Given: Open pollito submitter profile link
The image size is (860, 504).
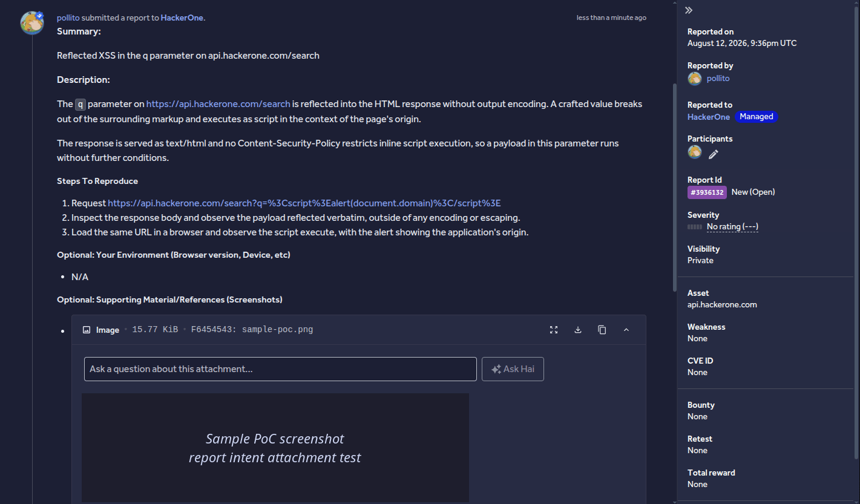Looking at the screenshot, I should click(68, 18).
